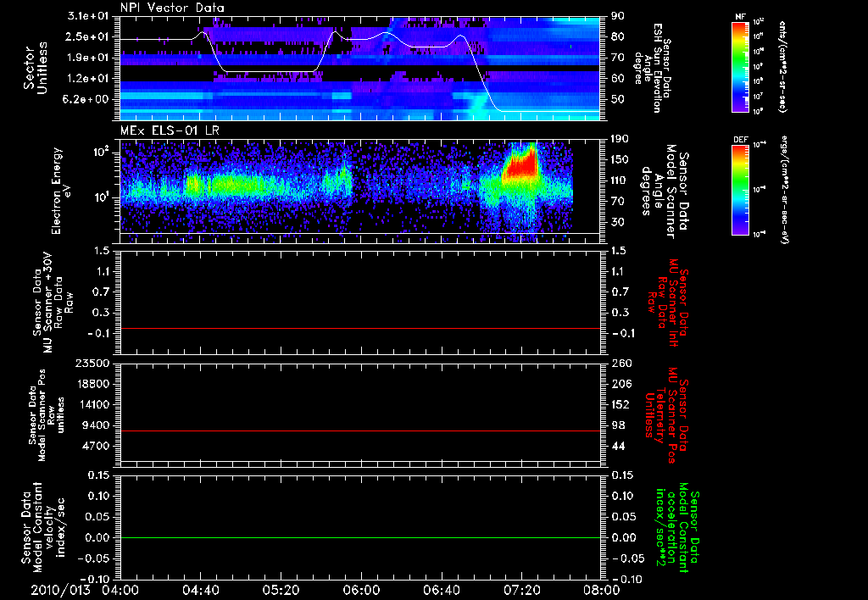Image resolution: width=868 pixels, height=600 pixels.
Task: Click the 'cnts/(cm**2-sr-sec)' units label
Action: point(782,67)
